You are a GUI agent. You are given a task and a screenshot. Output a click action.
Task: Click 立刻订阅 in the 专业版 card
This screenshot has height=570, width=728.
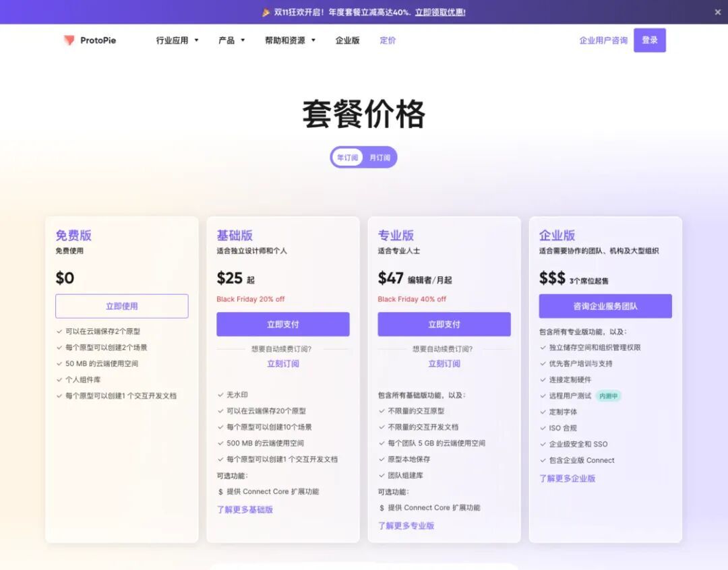pos(444,363)
